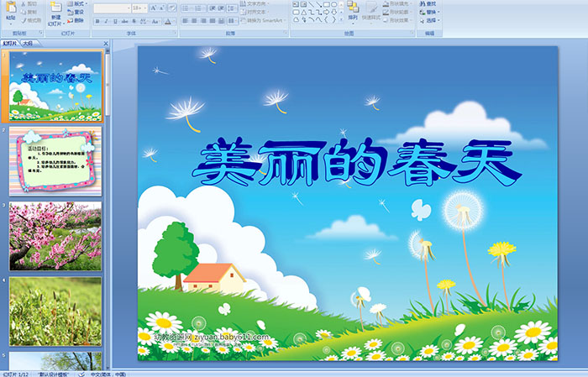Select slide 2 thumbnail with the pink frame

(55, 161)
